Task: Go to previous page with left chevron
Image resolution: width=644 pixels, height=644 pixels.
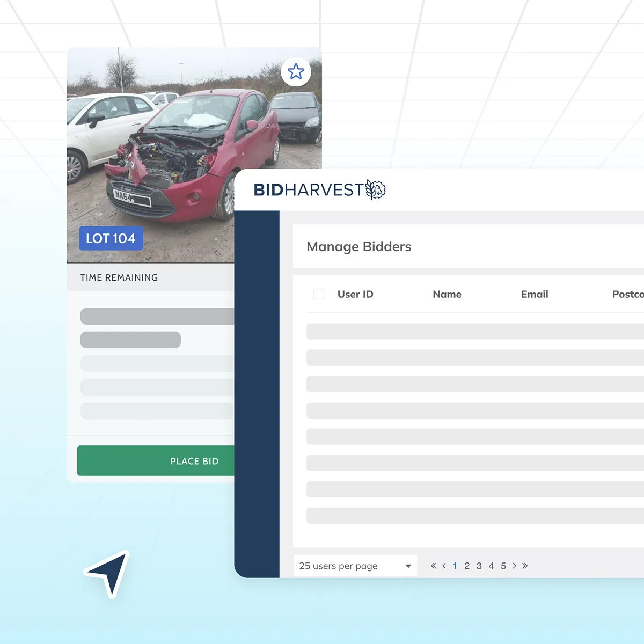Action: point(444,566)
